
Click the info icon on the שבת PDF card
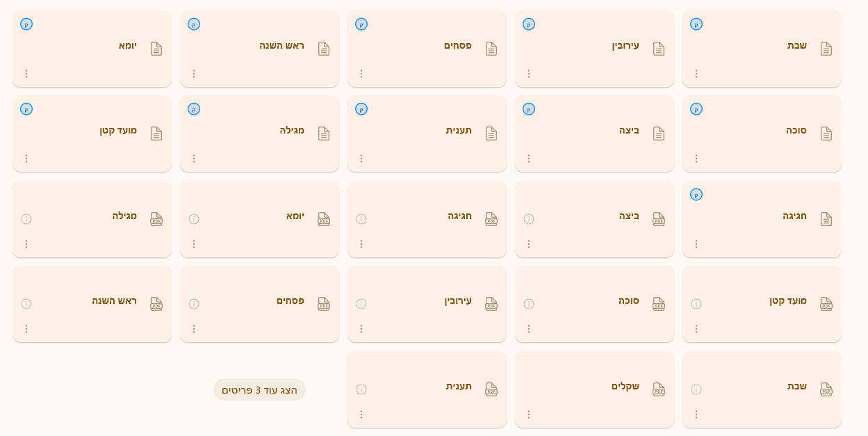pyautogui.click(x=696, y=389)
